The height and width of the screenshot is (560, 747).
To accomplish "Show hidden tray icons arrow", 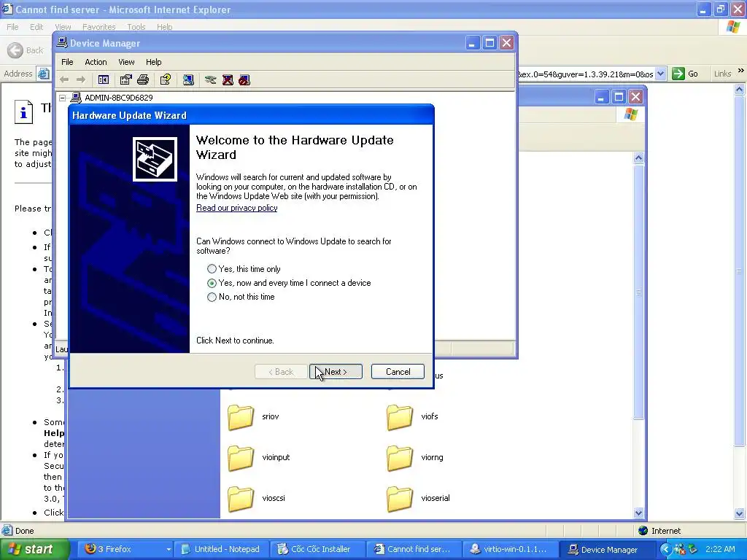I will [x=665, y=549].
